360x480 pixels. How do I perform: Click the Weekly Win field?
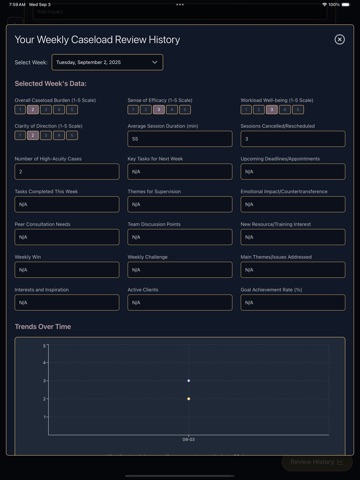(67, 270)
